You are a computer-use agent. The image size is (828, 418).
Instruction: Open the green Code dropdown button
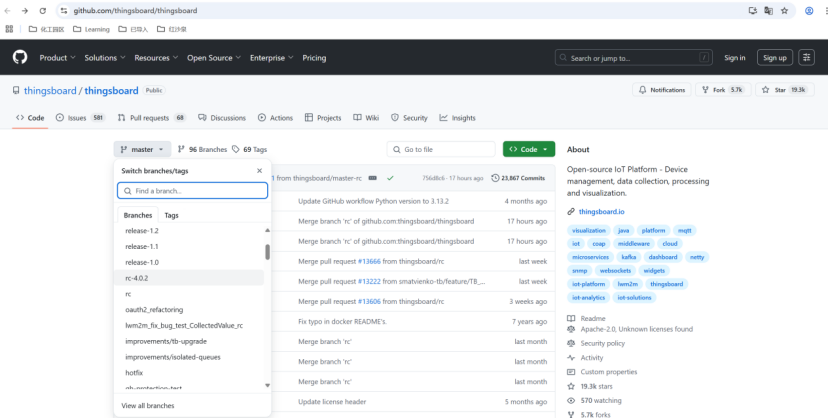529,149
